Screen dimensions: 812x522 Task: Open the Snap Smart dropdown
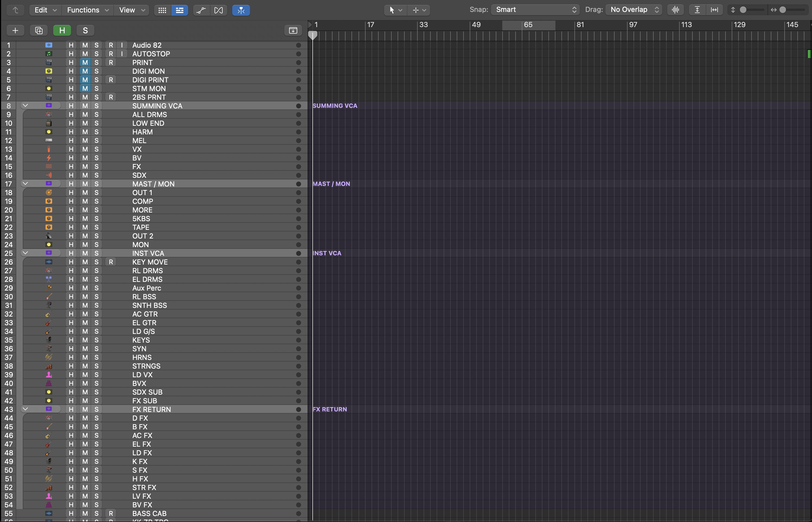click(x=536, y=10)
